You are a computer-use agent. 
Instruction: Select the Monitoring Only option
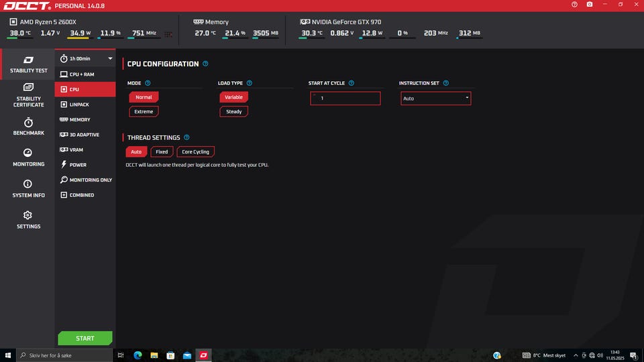[85, 180]
